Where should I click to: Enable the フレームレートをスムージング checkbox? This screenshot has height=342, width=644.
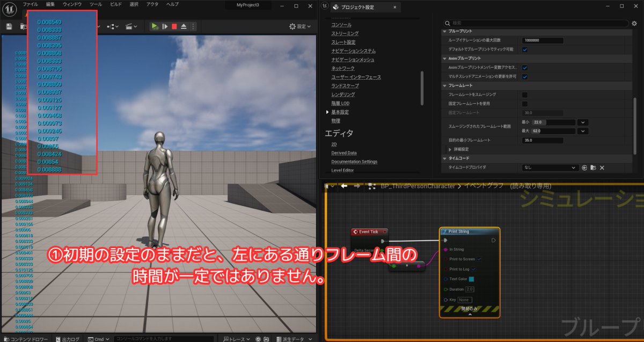(x=526, y=93)
